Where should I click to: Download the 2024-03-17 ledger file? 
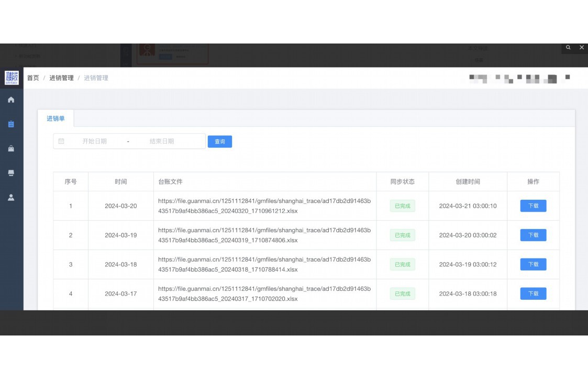tap(533, 294)
